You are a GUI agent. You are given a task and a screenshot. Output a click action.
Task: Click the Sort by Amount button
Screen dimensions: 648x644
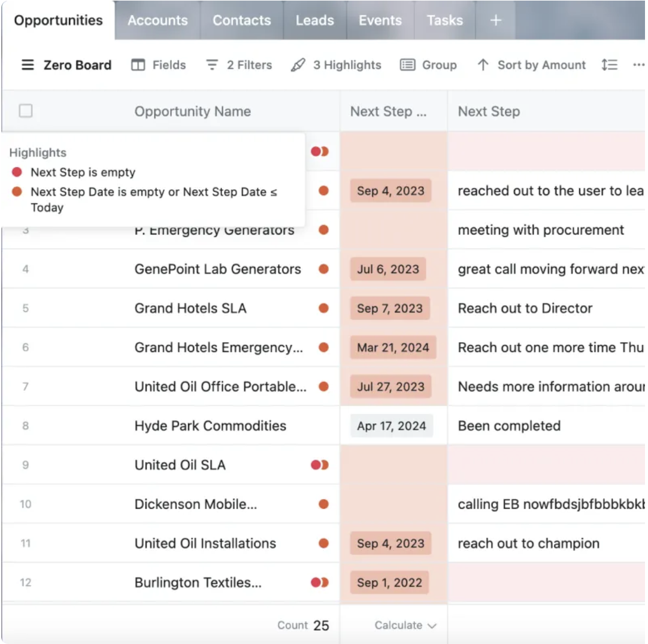531,65
